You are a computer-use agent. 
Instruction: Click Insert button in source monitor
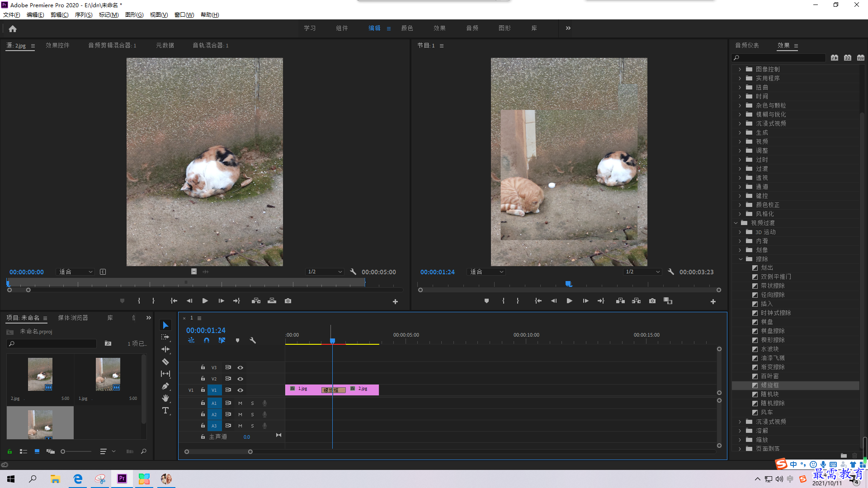(256, 301)
